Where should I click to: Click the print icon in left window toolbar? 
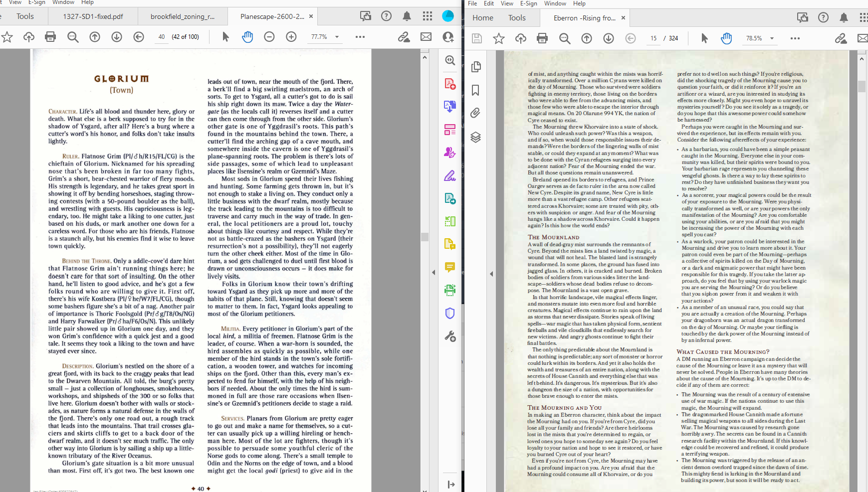click(x=50, y=37)
